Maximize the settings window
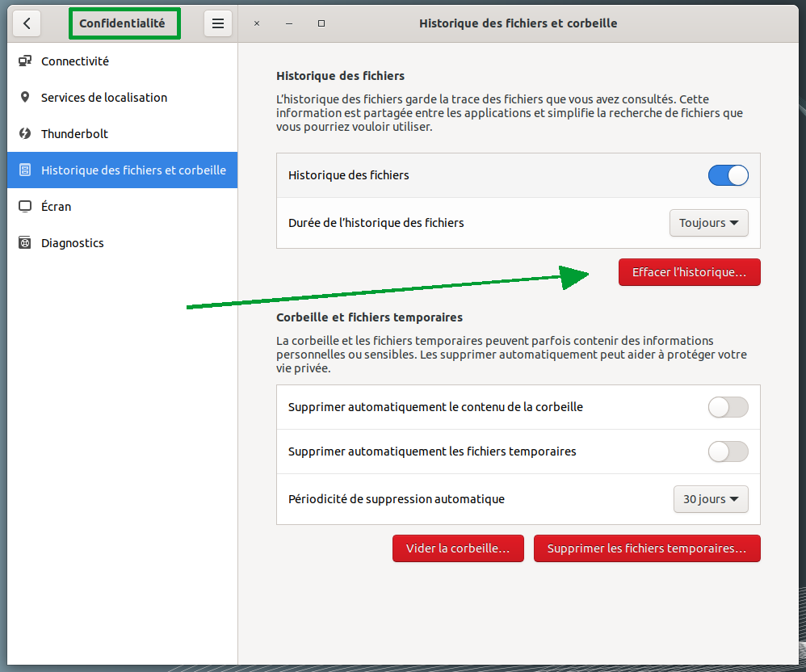 coord(321,23)
